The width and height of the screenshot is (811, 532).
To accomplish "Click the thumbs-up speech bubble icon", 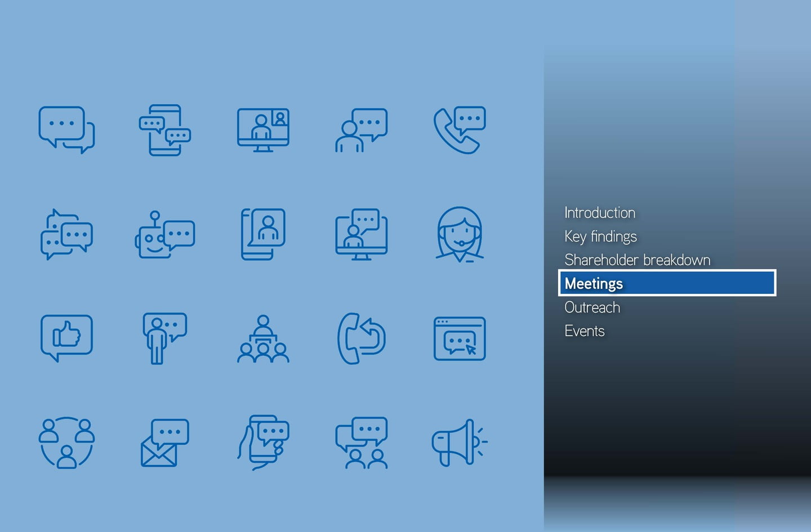I will (x=66, y=337).
